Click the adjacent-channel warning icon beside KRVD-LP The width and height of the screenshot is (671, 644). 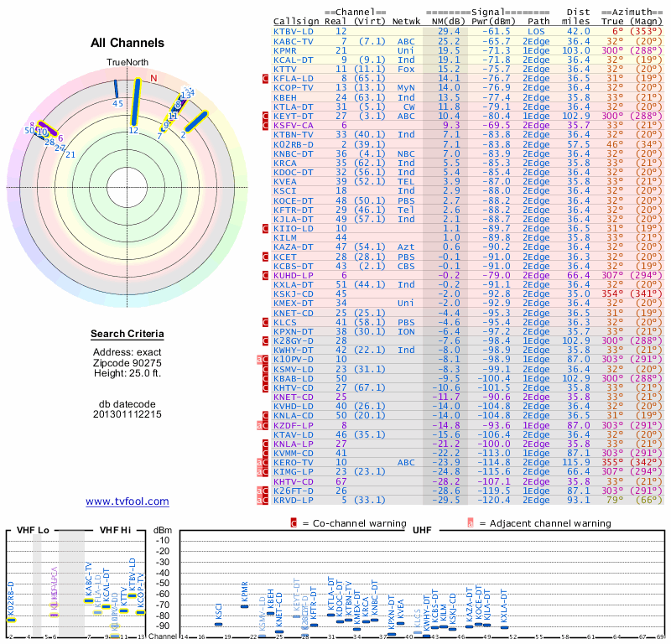259,501
